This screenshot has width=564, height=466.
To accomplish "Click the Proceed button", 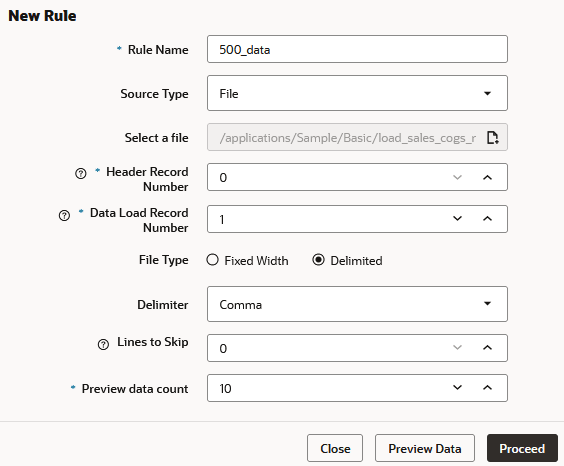I will [522, 448].
